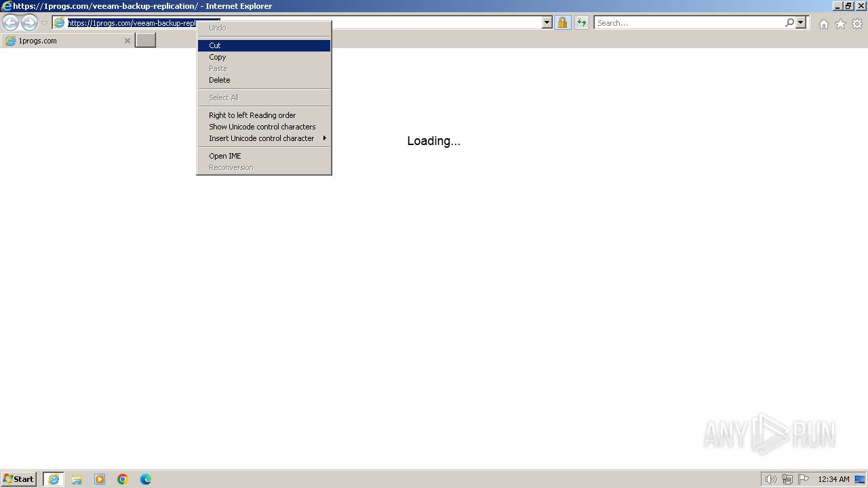Click the selected URL text in address bar
This screenshot has width=868, height=488.
[x=132, y=23]
